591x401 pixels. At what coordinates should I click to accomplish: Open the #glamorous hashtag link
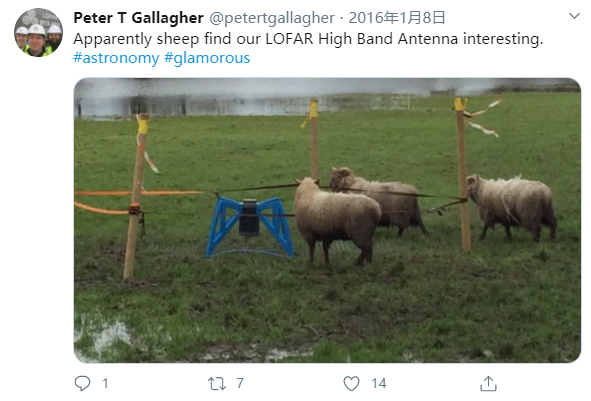pos(207,58)
